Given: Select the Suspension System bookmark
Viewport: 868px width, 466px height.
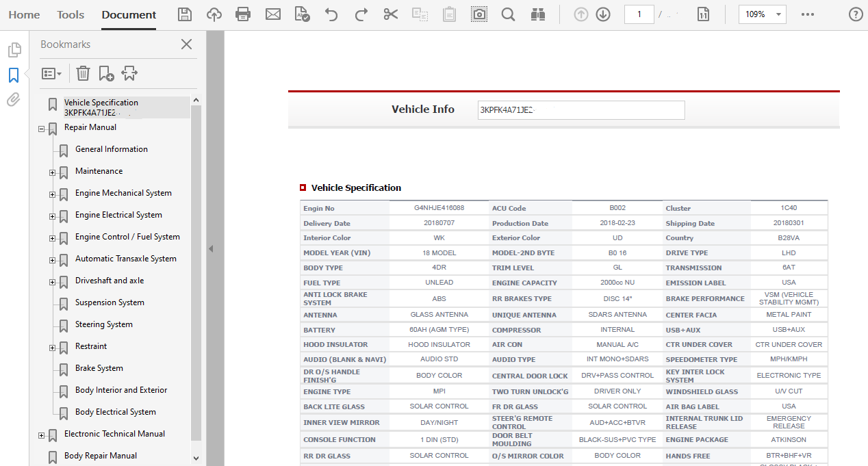Looking at the screenshot, I should tap(110, 302).
